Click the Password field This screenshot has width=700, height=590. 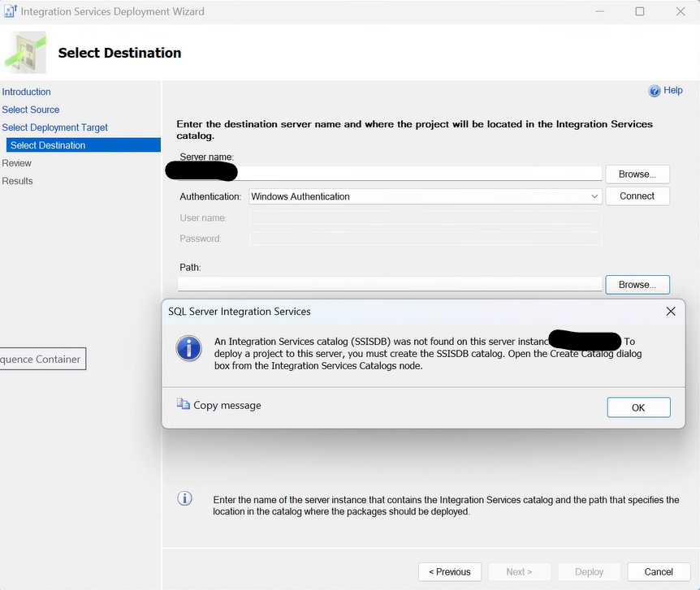click(x=425, y=239)
